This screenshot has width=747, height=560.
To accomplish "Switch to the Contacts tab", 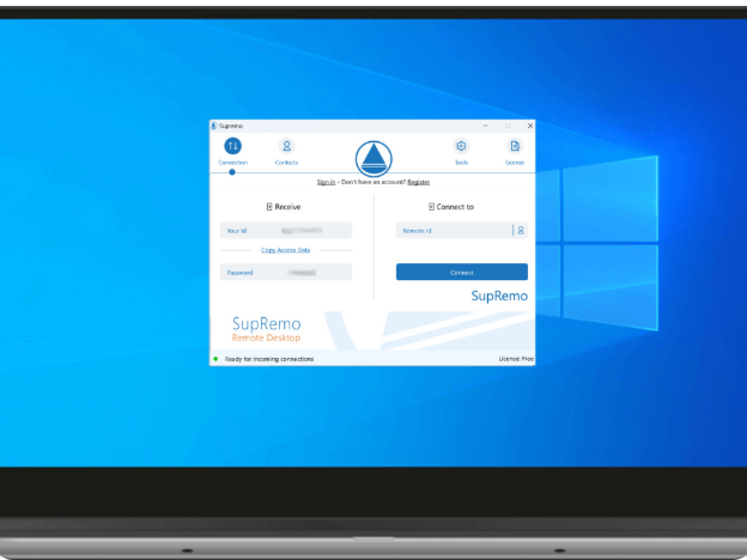I will pos(286,147).
